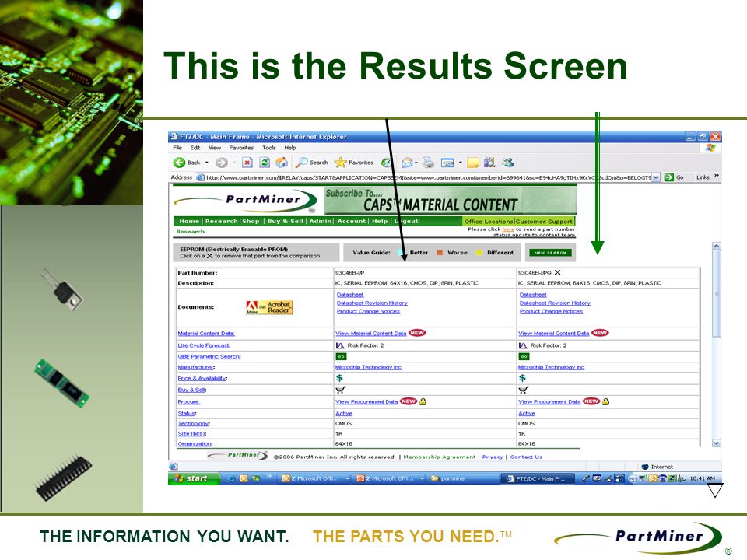Go to Home in PartMiner navigation
This screenshot has height=560, width=747.
click(189, 221)
